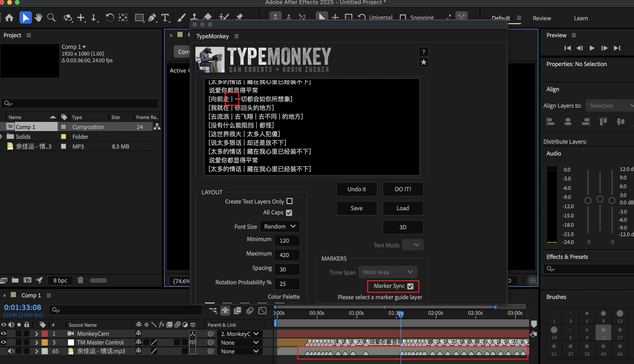Select the Zoom tool
Image resolution: width=634 pixels, height=364 pixels.
tap(51, 17)
